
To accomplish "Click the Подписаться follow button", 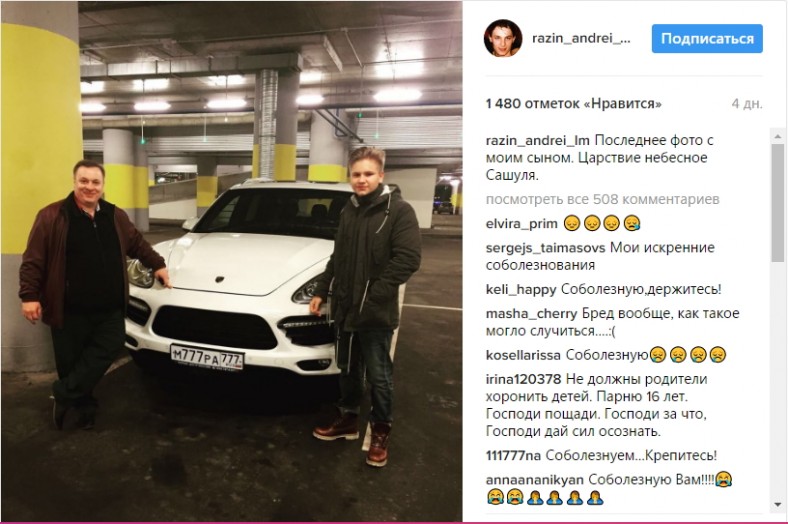I will point(707,39).
